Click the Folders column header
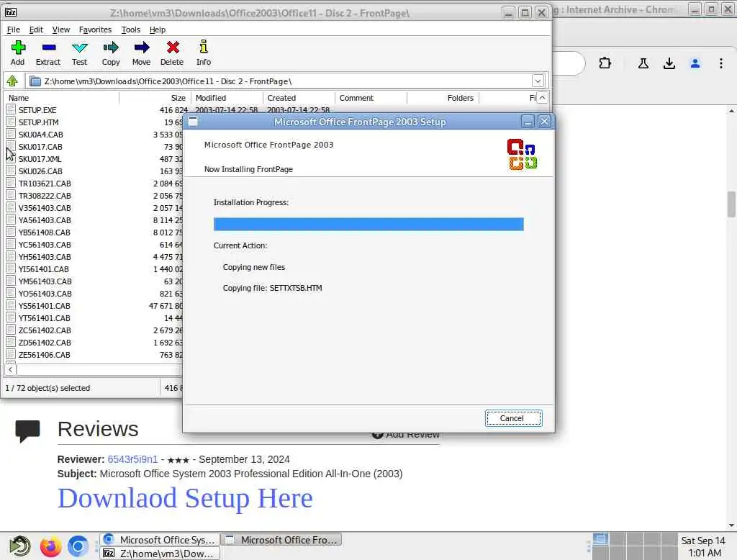The width and height of the screenshot is (737, 560). [x=443, y=98]
